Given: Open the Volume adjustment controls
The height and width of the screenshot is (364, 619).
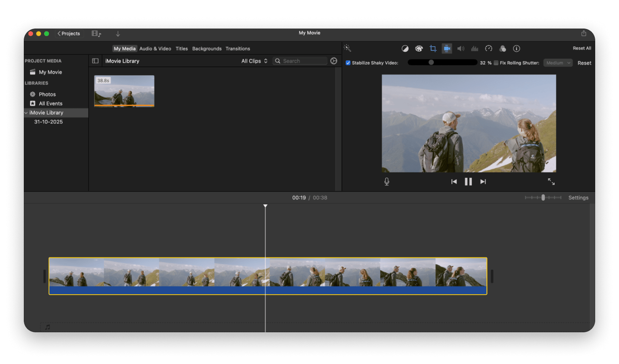Looking at the screenshot, I should pos(461,48).
